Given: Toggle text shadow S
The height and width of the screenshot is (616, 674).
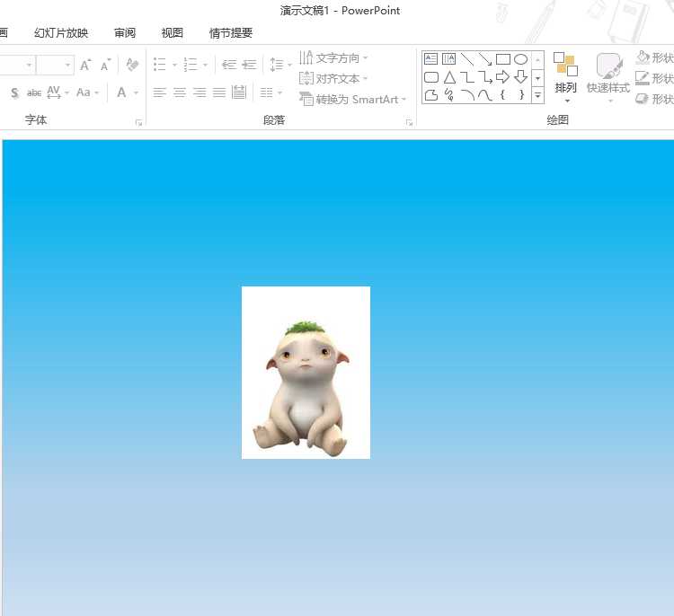Looking at the screenshot, I should pos(14,92).
